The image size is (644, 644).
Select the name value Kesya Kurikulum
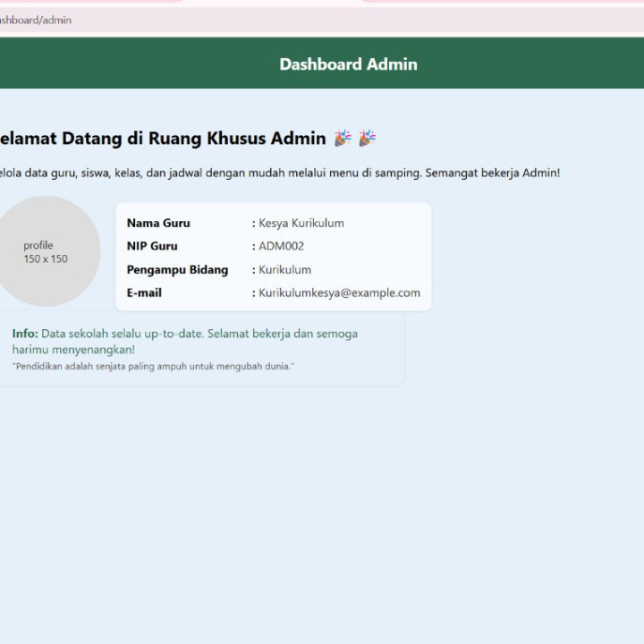tap(301, 223)
